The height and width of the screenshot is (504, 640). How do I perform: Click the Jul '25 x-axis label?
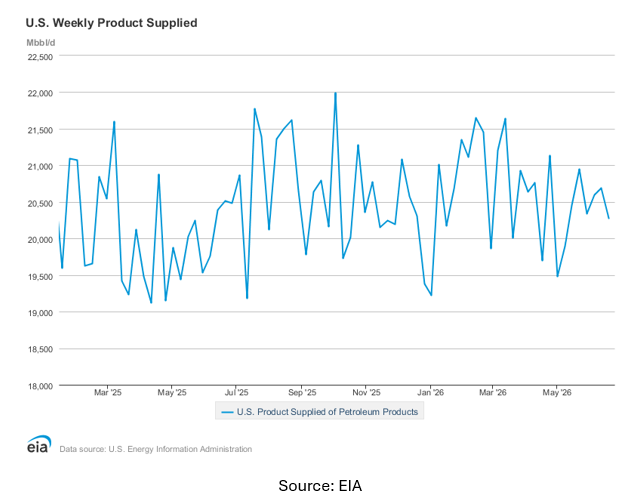click(x=236, y=393)
